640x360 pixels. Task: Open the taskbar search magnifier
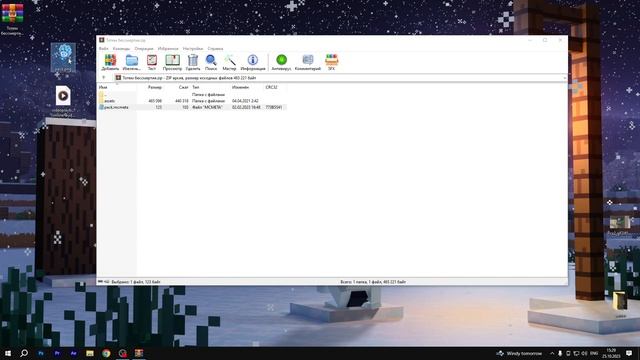(24, 353)
